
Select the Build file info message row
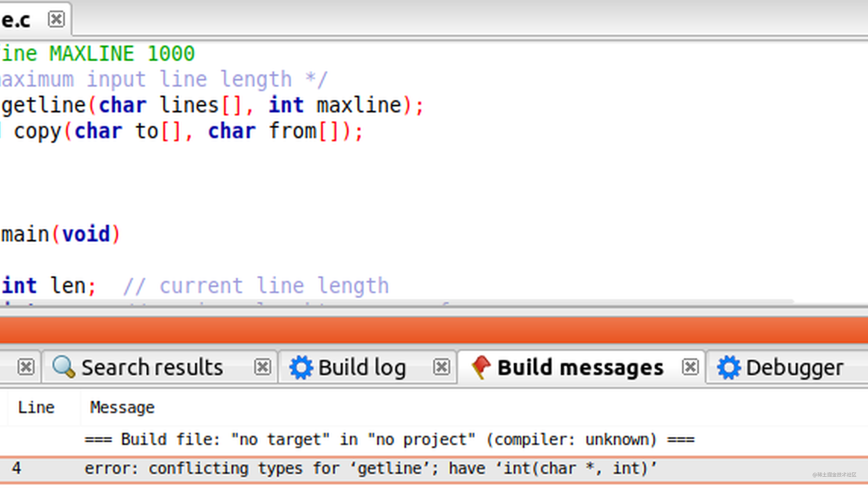coord(389,439)
